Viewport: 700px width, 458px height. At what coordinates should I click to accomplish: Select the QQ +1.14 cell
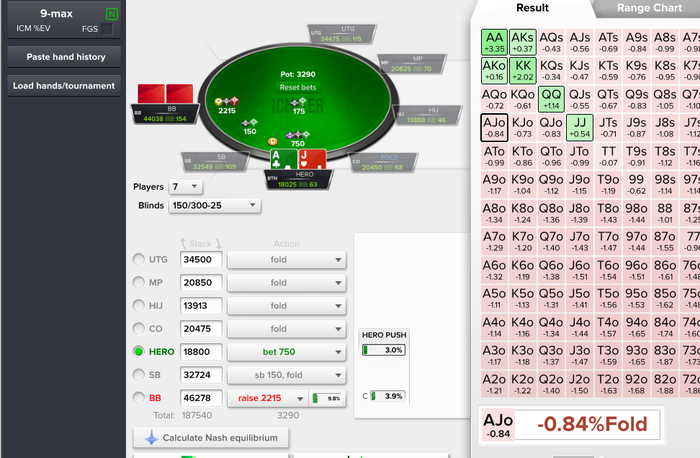551,99
